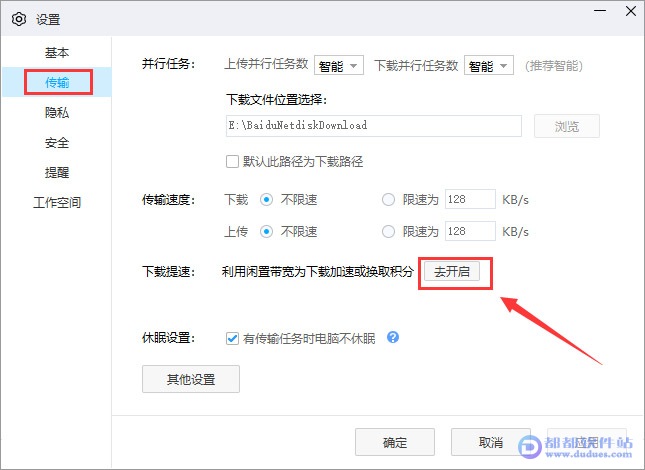The width and height of the screenshot is (645, 470).
Task: Click the (推荐智能) hint text
Action: [554, 65]
